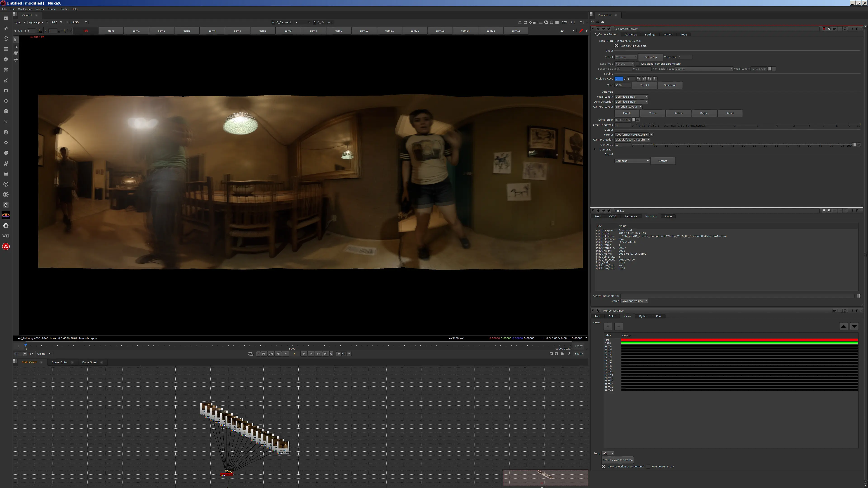Switch to the Settings tab

[650, 35]
